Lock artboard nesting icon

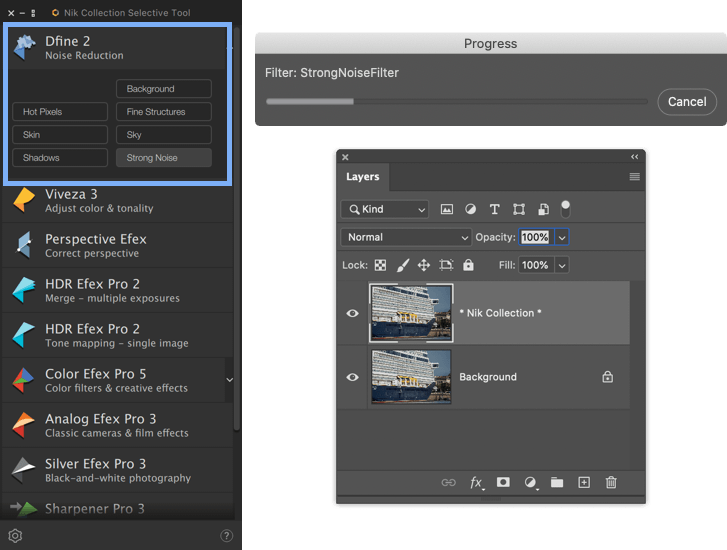(x=446, y=265)
